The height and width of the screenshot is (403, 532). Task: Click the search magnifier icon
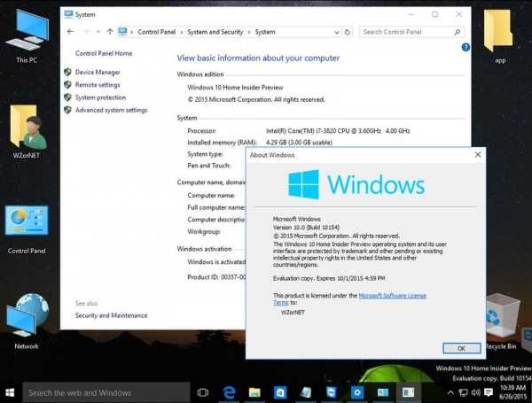pyautogui.click(x=458, y=32)
